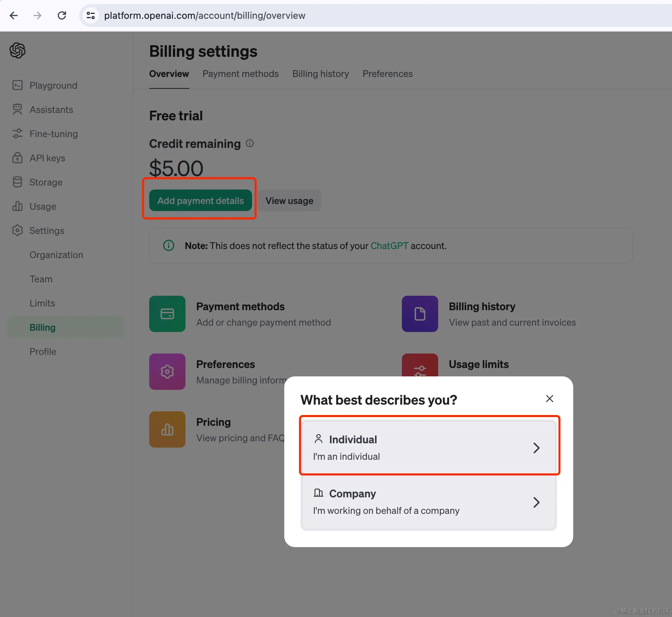Click the browser address bar URL
The width and height of the screenshot is (672, 617).
[205, 15]
